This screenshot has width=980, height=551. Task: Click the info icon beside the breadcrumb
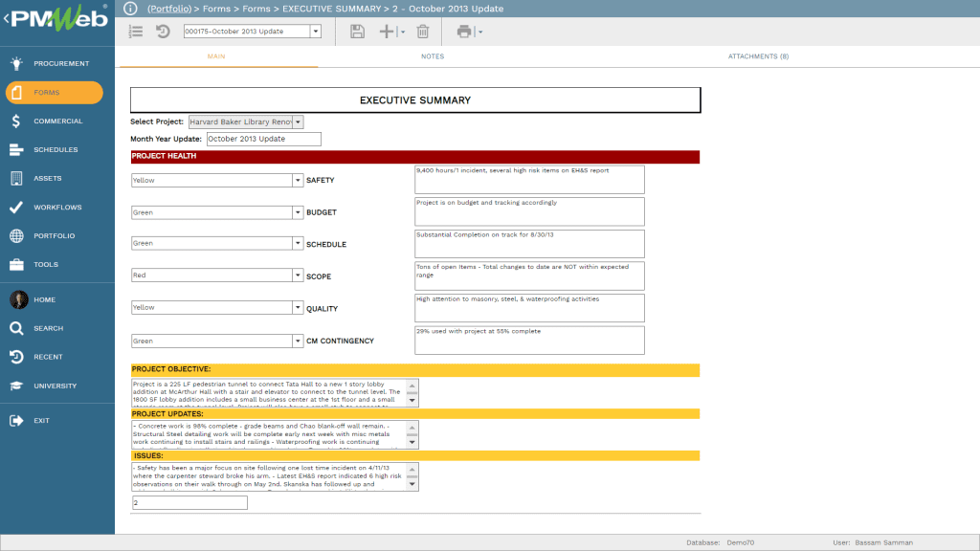point(130,8)
